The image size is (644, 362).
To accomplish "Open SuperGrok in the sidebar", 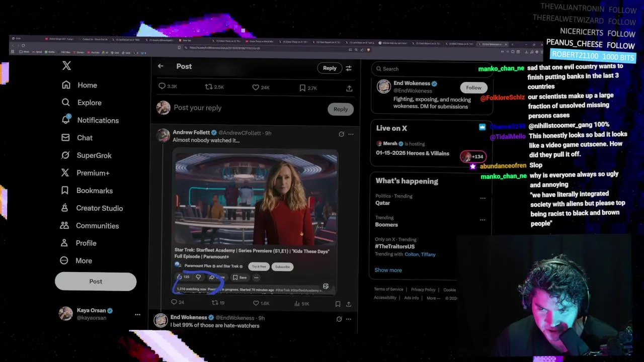I will (x=87, y=155).
